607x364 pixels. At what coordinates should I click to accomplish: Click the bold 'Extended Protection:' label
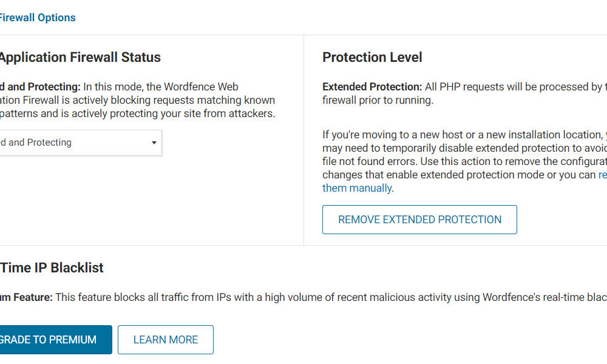point(372,87)
